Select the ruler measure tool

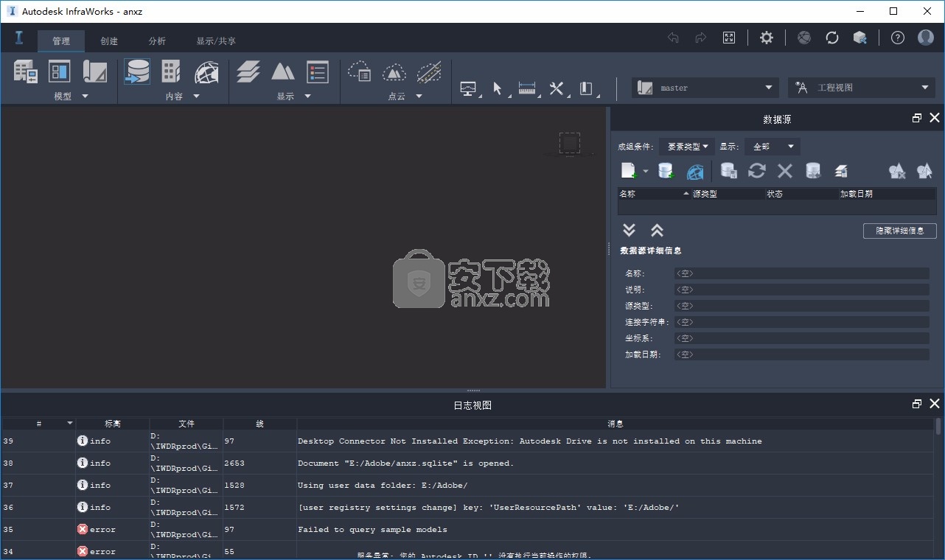[527, 88]
